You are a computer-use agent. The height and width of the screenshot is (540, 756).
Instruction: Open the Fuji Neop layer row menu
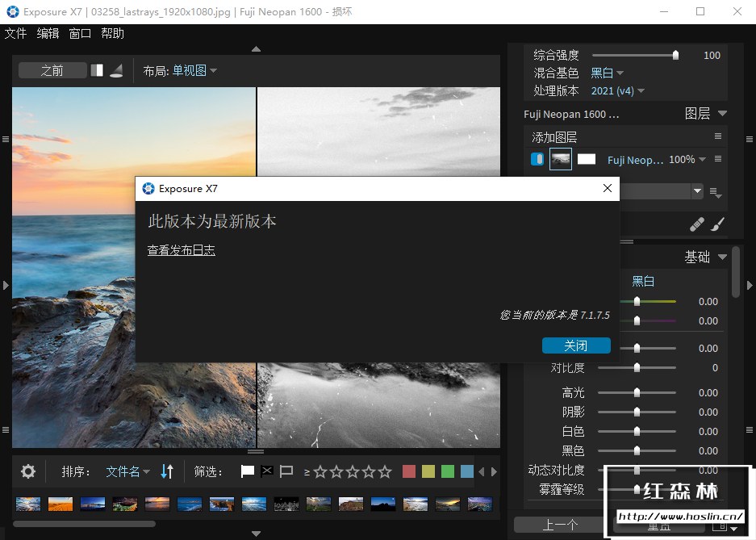(x=718, y=159)
